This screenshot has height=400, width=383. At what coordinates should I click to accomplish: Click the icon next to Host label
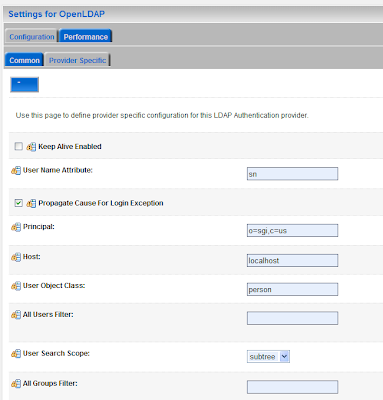[x=16, y=257]
